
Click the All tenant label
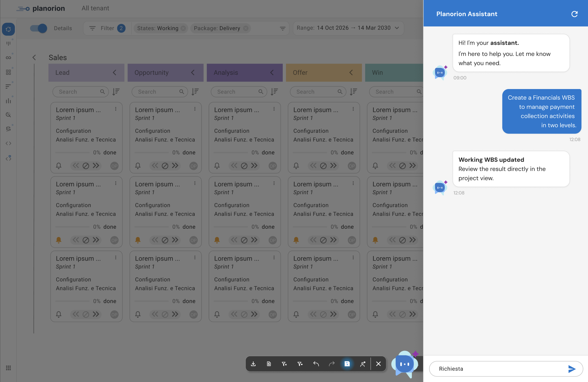coord(95,8)
